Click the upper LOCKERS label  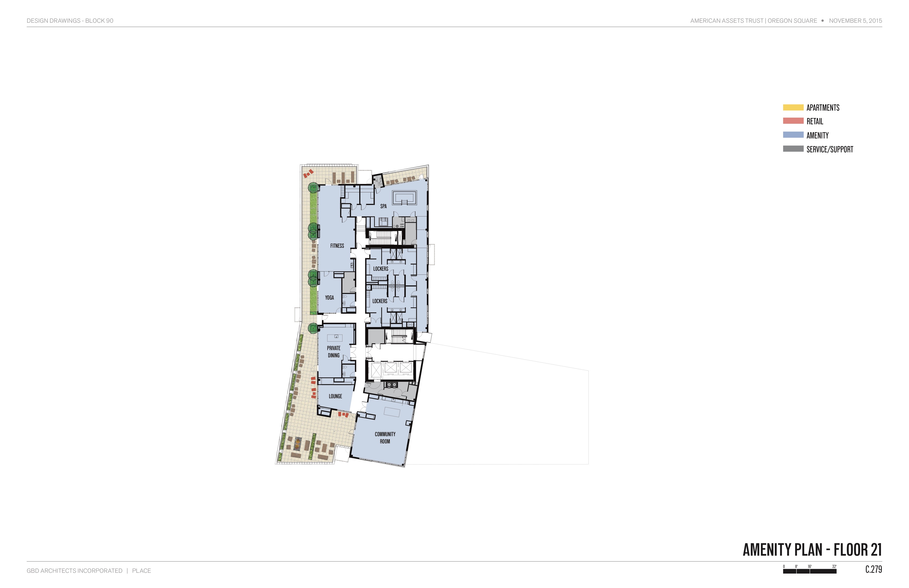tap(380, 269)
